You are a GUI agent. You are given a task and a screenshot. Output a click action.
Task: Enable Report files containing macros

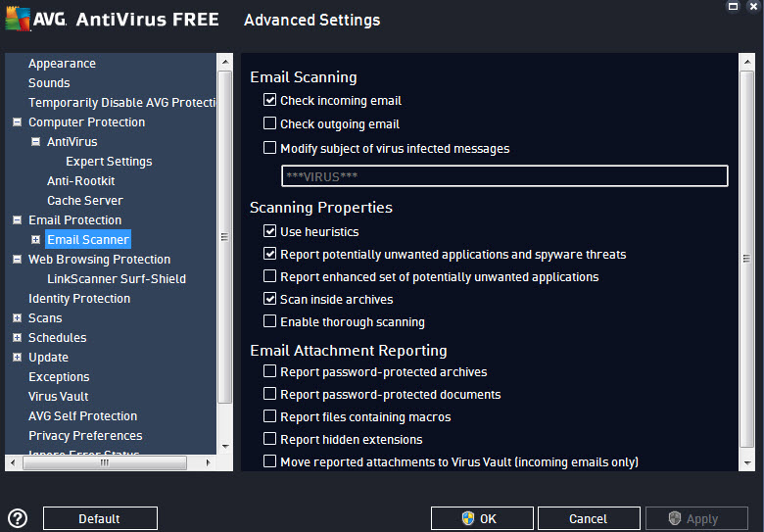click(269, 416)
